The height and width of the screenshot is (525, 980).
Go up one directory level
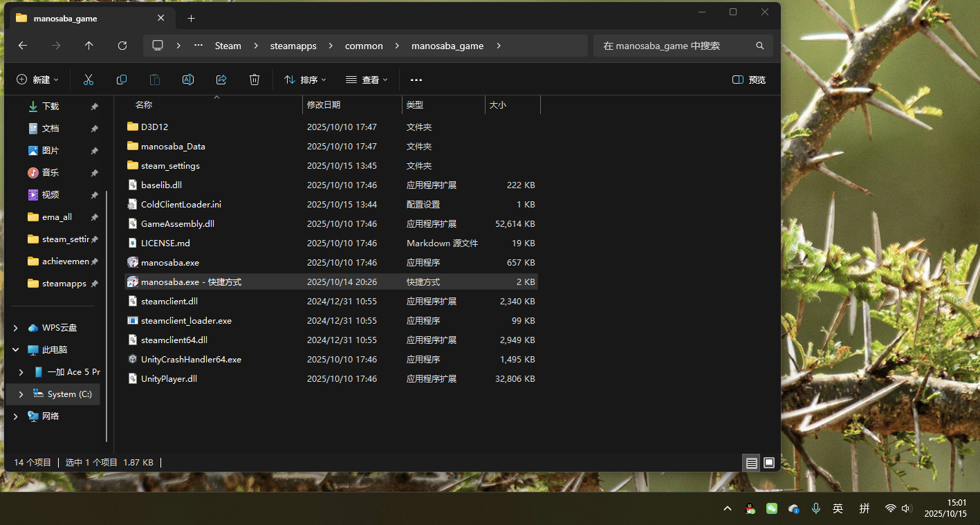click(89, 46)
